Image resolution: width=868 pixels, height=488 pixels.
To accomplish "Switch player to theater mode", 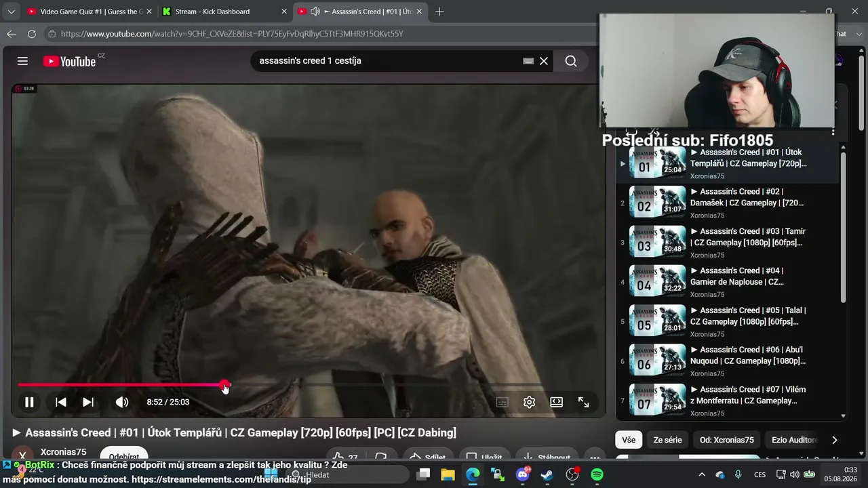I will [557, 402].
